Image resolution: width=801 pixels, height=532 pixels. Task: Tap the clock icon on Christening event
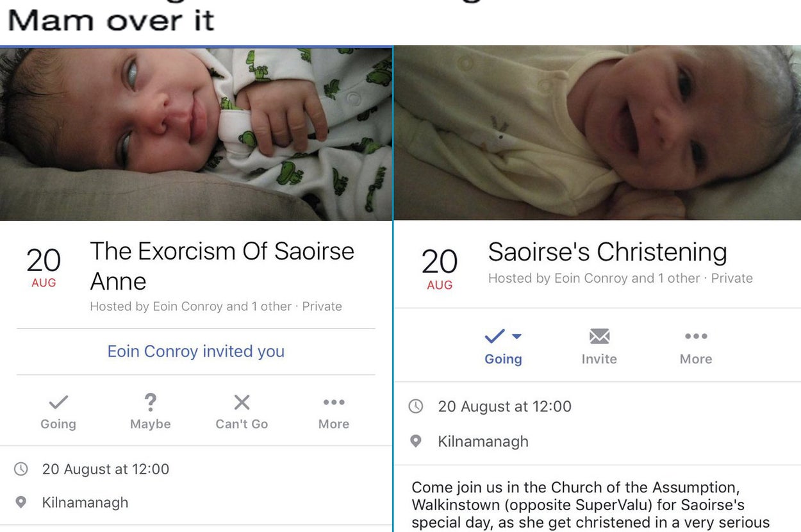click(416, 406)
